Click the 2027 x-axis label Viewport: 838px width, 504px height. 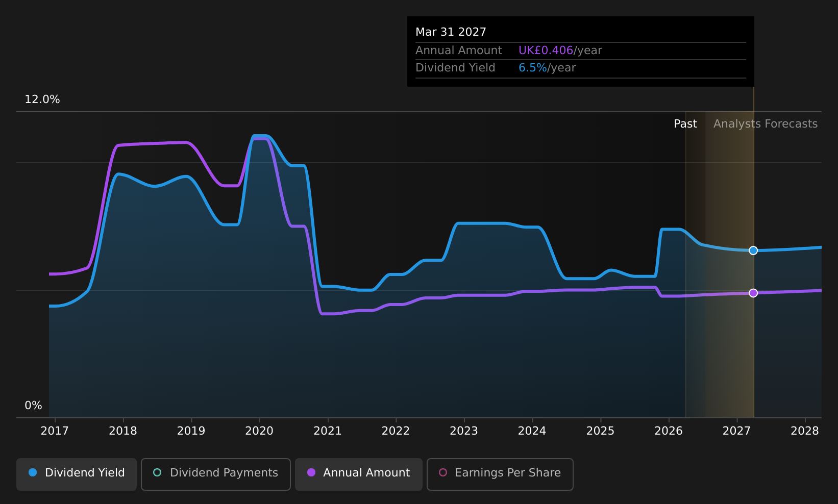(736, 431)
